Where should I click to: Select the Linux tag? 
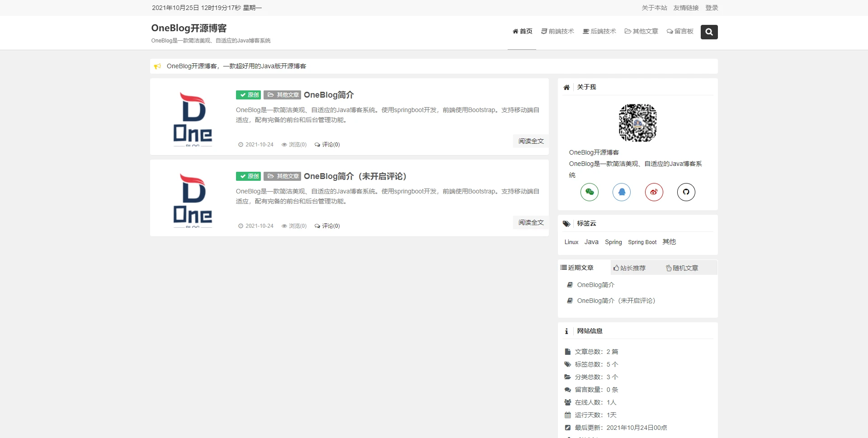point(571,242)
